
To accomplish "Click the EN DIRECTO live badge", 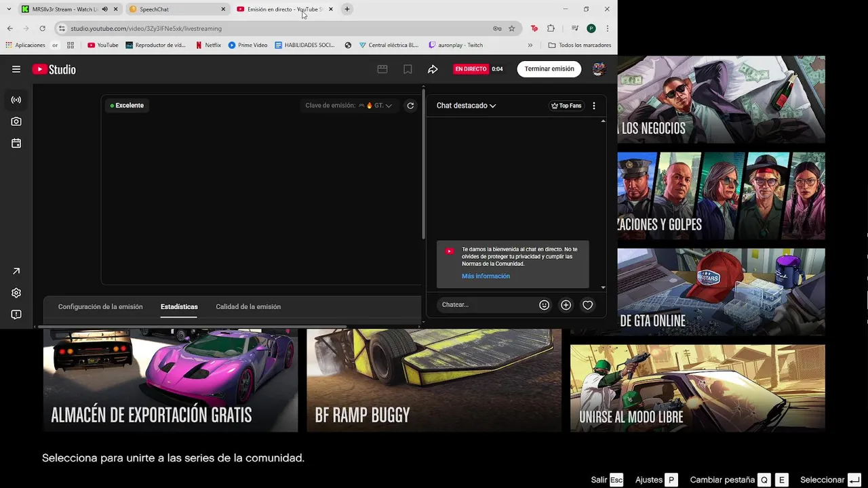I will click(471, 69).
